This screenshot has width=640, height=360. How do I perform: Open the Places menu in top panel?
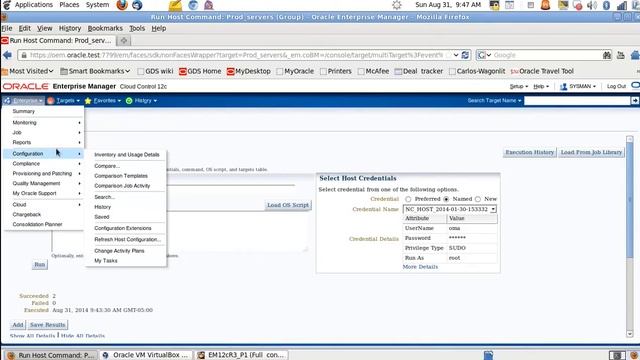click(x=69, y=5)
